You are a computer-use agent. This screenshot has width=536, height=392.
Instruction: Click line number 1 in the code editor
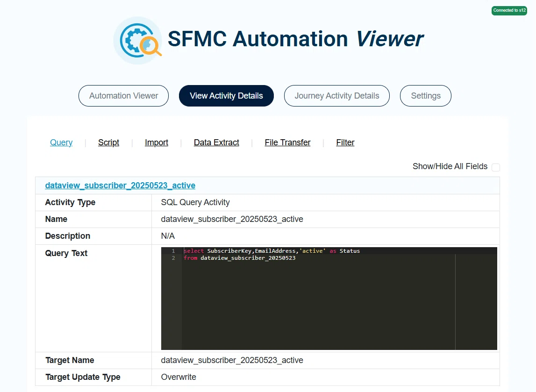(x=173, y=251)
